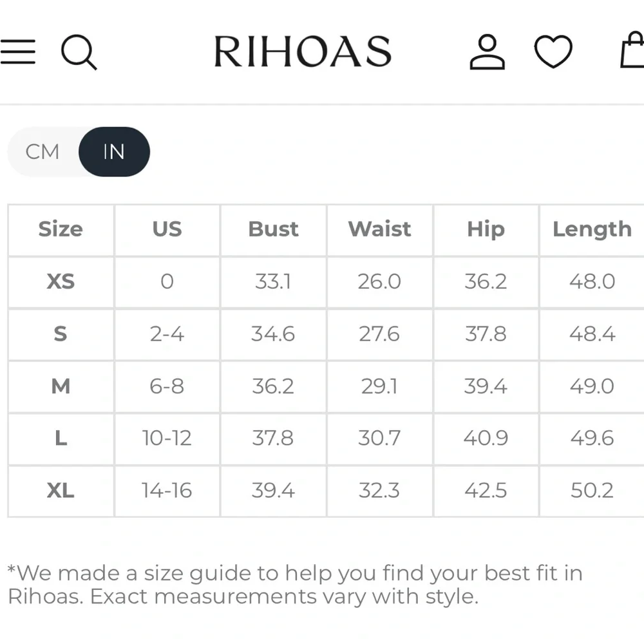Select the XS size row

point(61,282)
